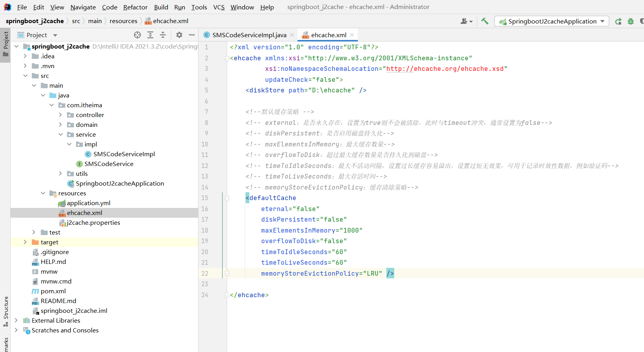
Task: Click the line 5 gutter number
Action: pos(206,90)
